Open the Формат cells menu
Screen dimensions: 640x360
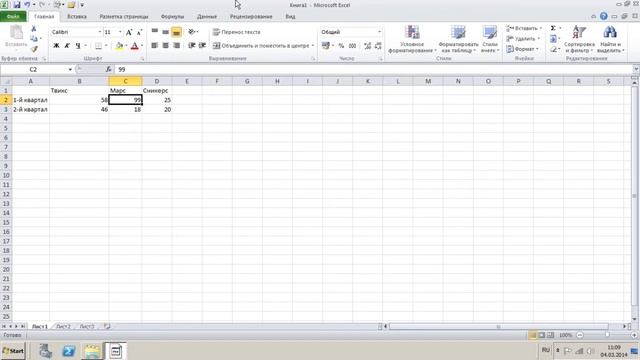coord(523,49)
